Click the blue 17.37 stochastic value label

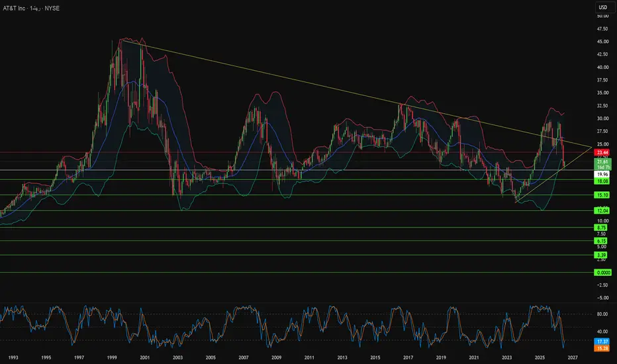click(x=602, y=341)
